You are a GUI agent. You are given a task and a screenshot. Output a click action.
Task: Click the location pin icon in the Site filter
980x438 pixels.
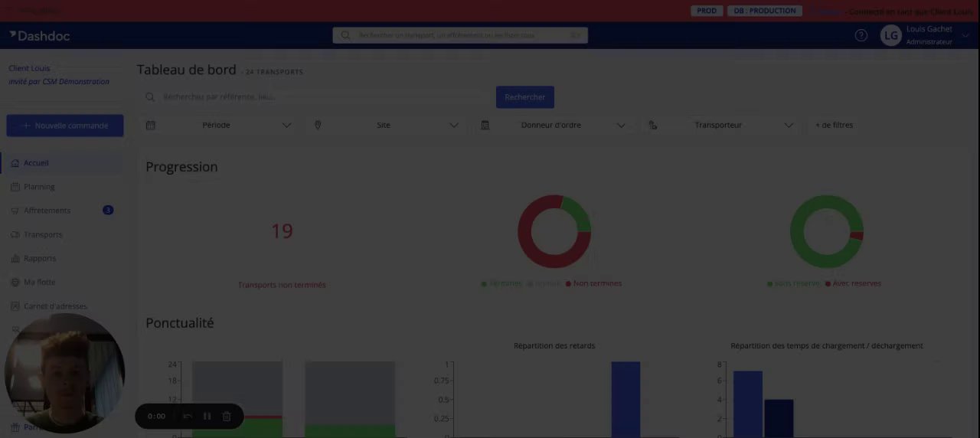point(318,125)
